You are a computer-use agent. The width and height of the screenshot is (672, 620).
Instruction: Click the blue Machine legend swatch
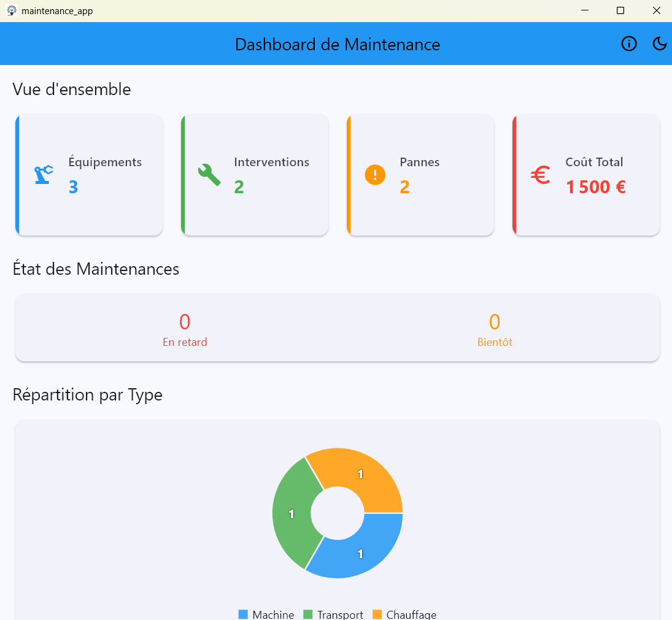tap(243, 614)
